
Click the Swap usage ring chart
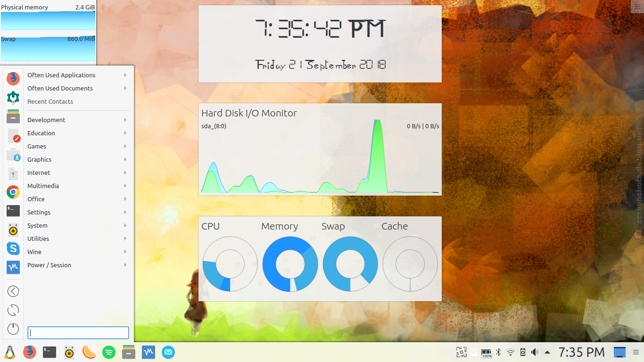click(x=350, y=264)
